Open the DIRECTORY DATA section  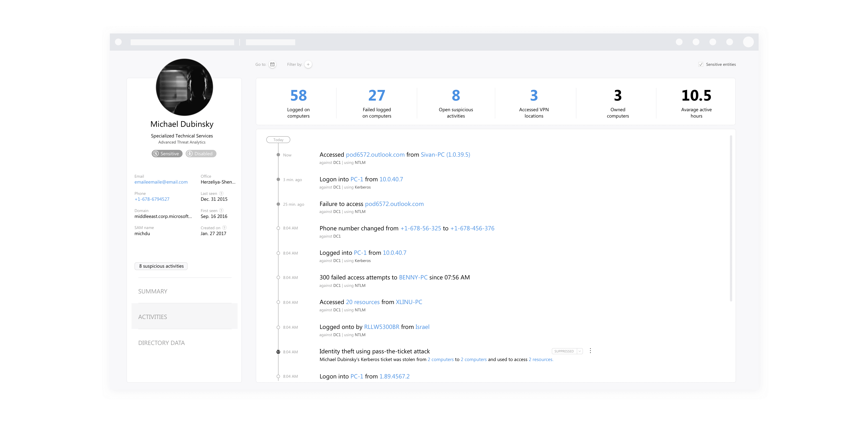coord(161,343)
